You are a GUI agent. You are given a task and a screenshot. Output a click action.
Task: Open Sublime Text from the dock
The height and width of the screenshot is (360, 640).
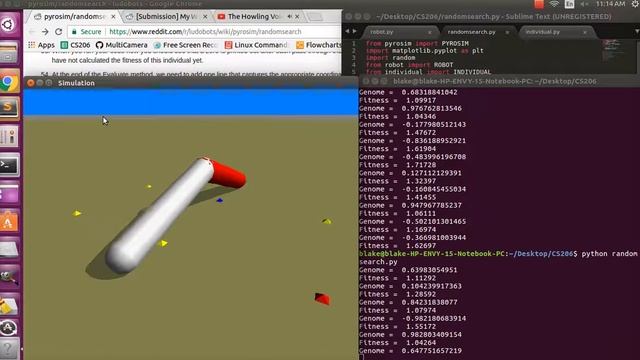[x=9, y=108]
